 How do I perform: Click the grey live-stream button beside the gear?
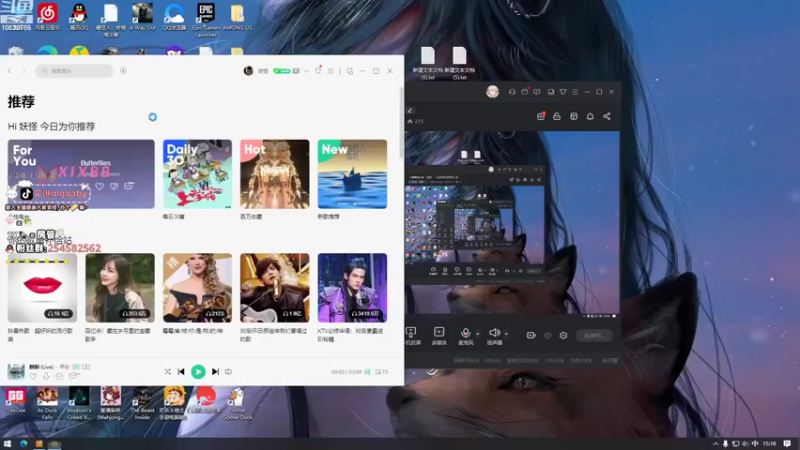pyautogui.click(x=594, y=335)
